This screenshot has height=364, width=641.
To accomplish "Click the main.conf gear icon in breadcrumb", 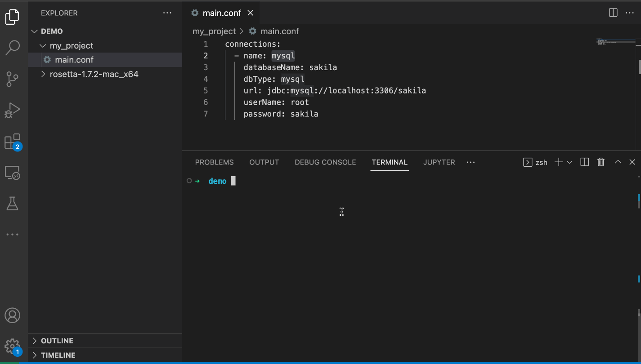I will coord(253,31).
